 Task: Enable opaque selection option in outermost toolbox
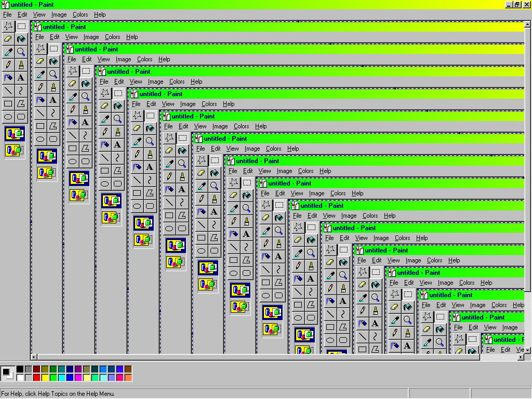point(15,134)
